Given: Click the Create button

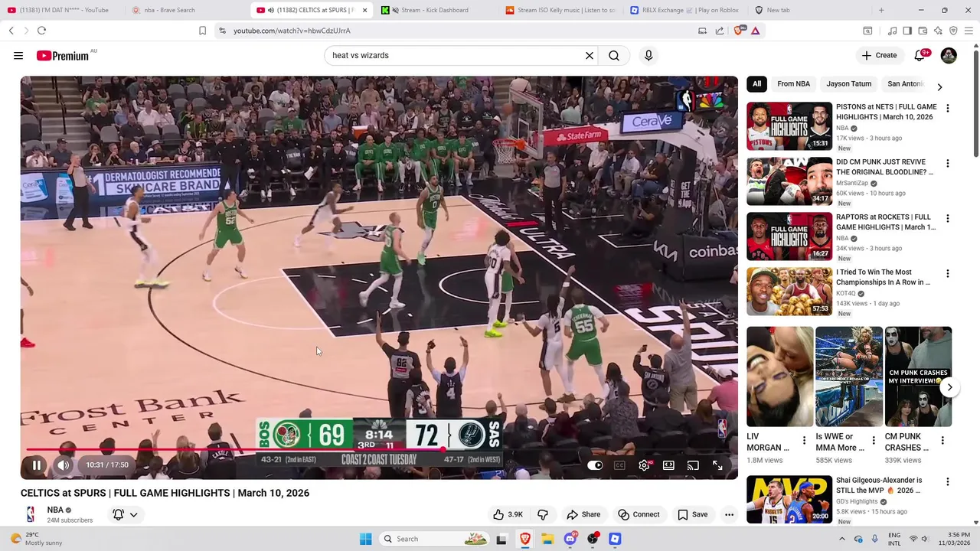Looking at the screenshot, I should pos(879,55).
